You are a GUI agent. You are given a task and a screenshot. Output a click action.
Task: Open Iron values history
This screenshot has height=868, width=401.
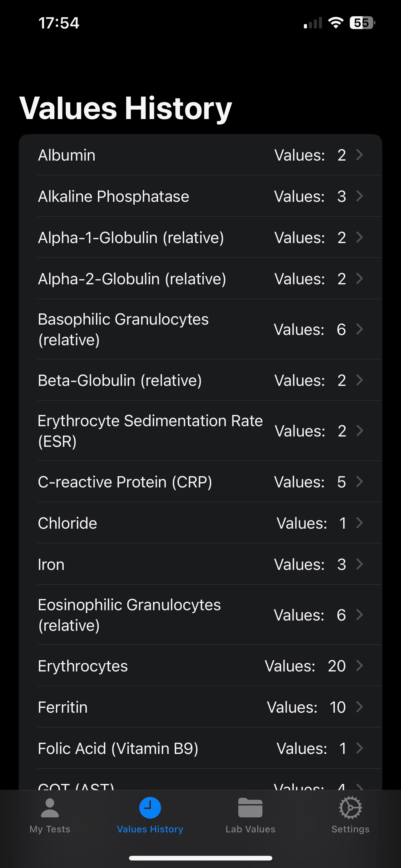pos(200,564)
